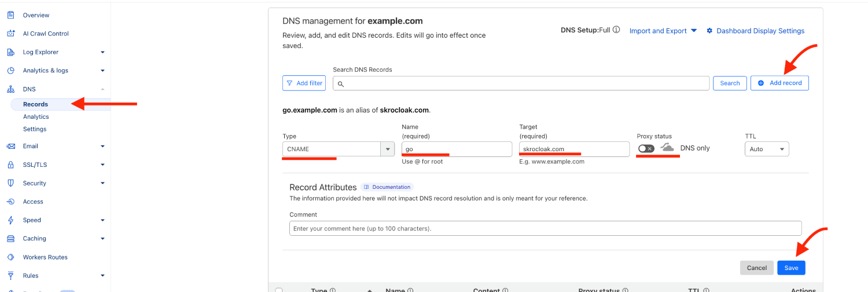This screenshot has height=292, width=868.
Task: Click the AI Crawl Control robot icon
Action: click(10, 34)
